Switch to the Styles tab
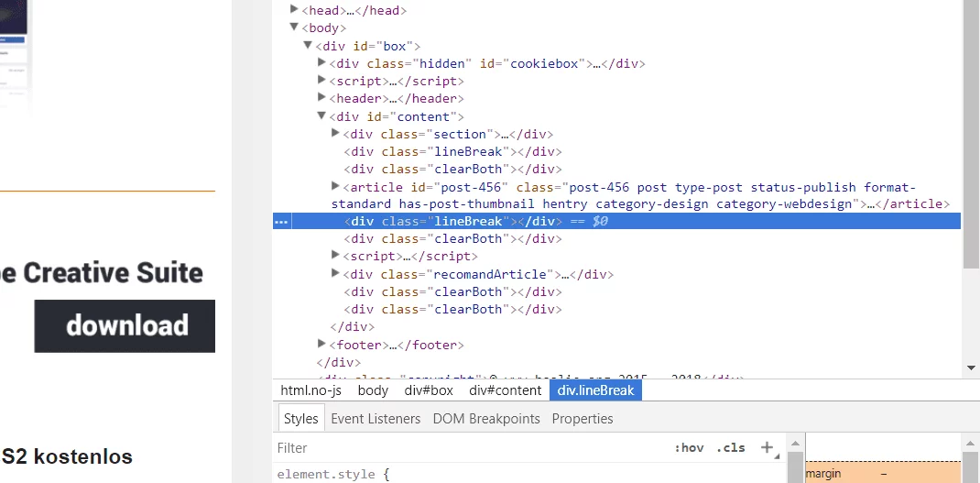 300,419
